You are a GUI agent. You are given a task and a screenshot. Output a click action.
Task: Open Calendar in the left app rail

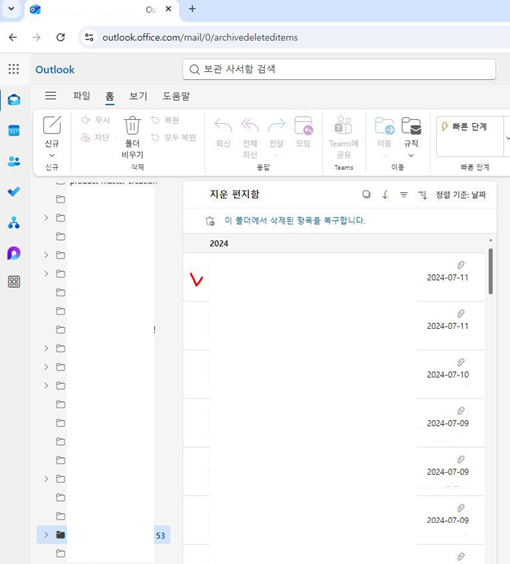click(x=14, y=130)
